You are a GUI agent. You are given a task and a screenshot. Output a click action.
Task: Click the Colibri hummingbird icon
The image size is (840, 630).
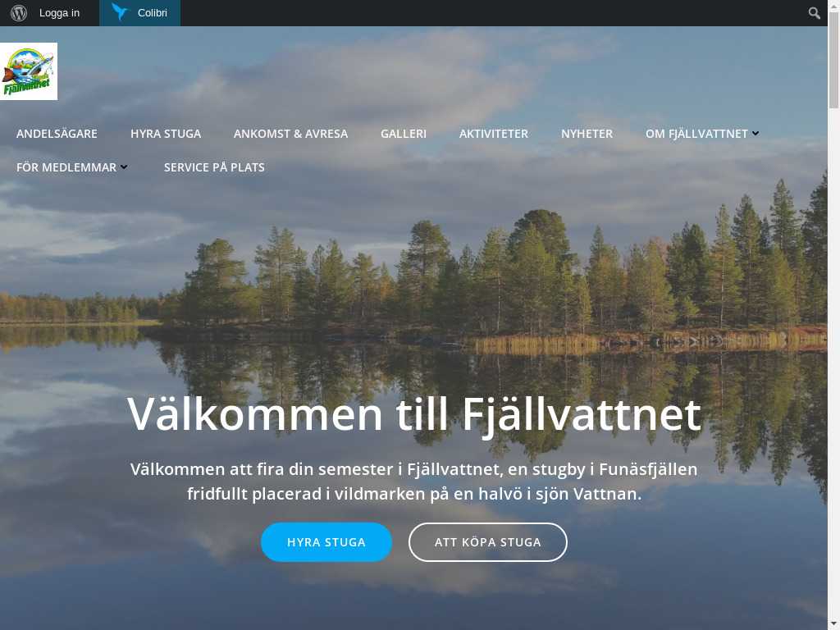click(x=121, y=12)
